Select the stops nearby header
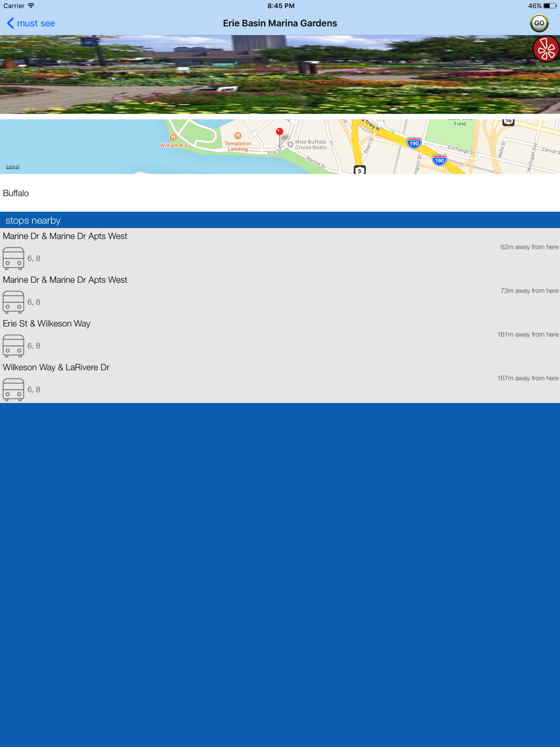560x747 pixels. click(280, 220)
